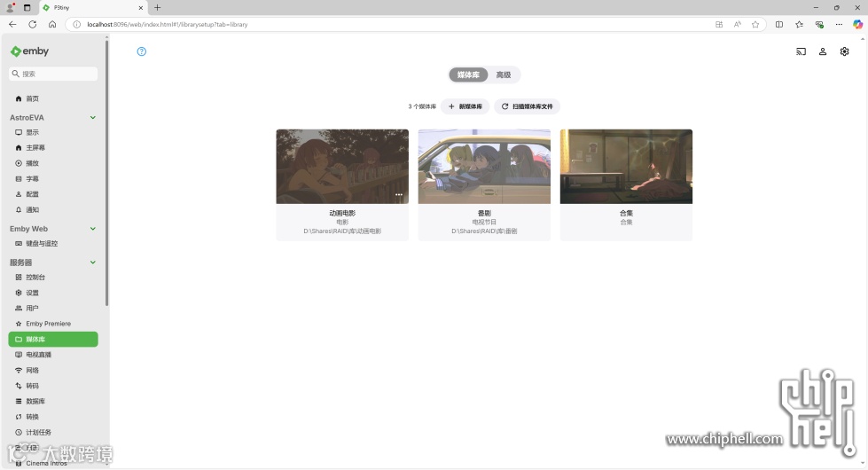Click path text D:\Shares\RAID\库\动画电影

(x=342, y=231)
